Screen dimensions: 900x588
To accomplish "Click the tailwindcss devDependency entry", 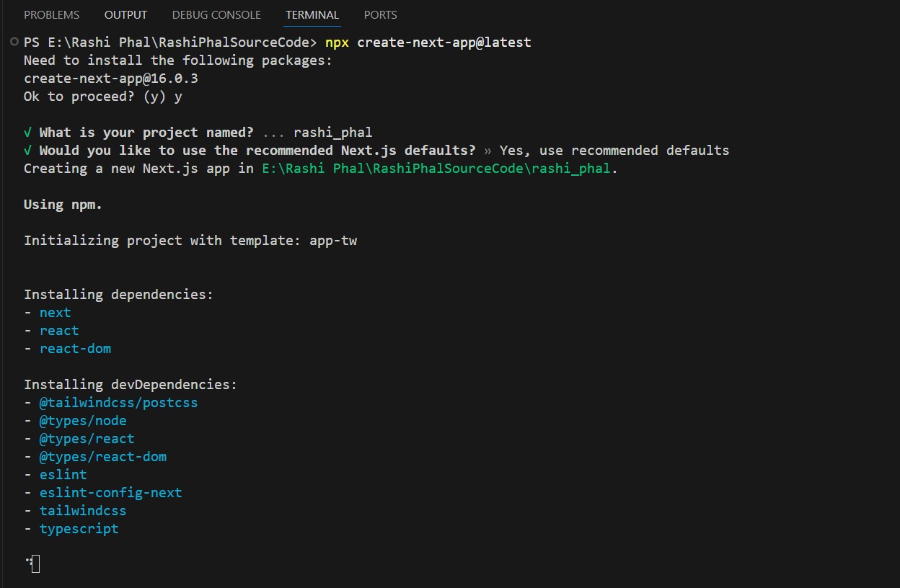I will click(x=83, y=511).
